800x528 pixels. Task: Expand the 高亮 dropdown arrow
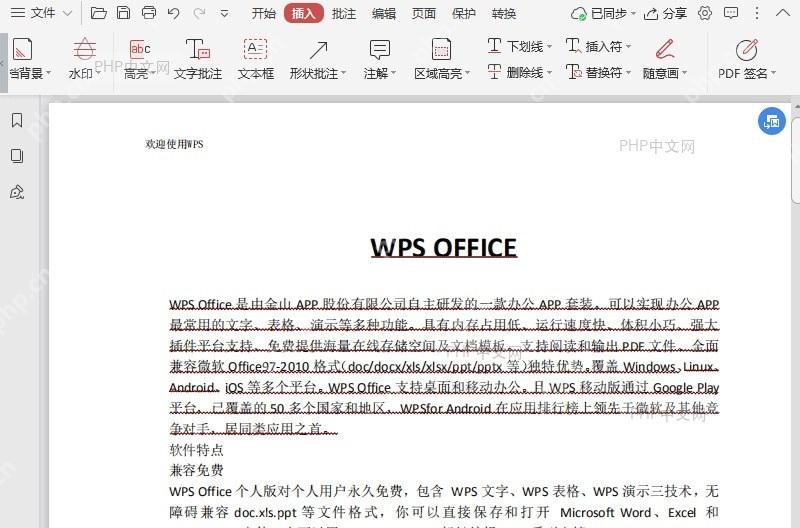pyautogui.click(x=153, y=73)
